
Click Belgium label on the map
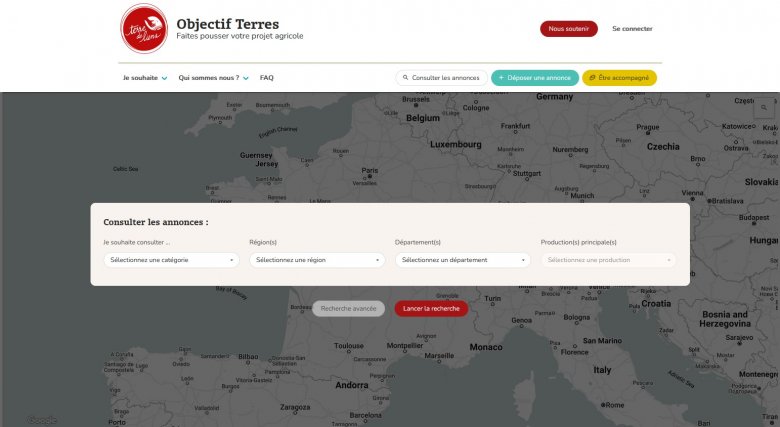423,118
